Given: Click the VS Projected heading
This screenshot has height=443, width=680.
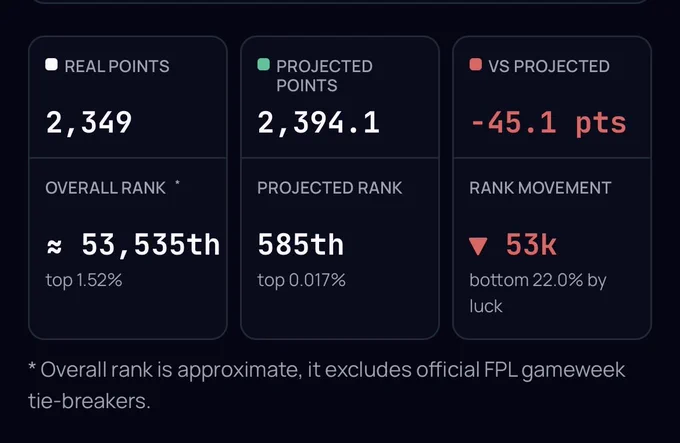Looking at the screenshot, I should pyautogui.click(x=549, y=66).
